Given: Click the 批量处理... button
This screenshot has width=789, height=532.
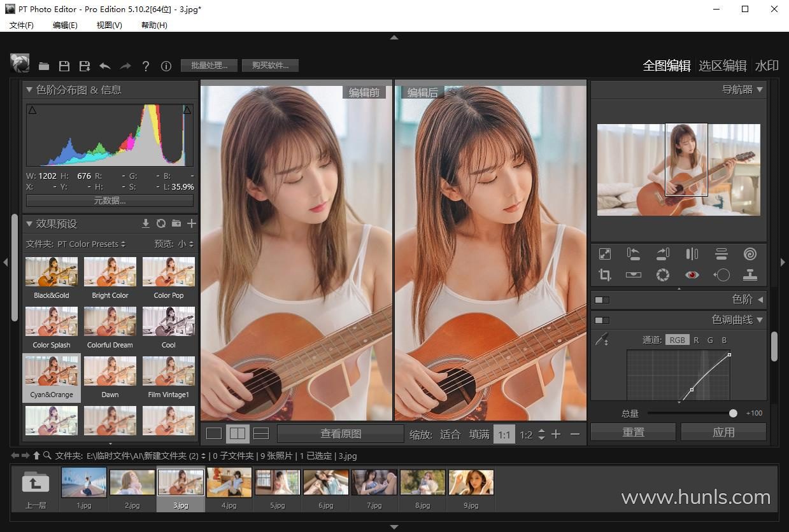Looking at the screenshot, I should tap(209, 65).
